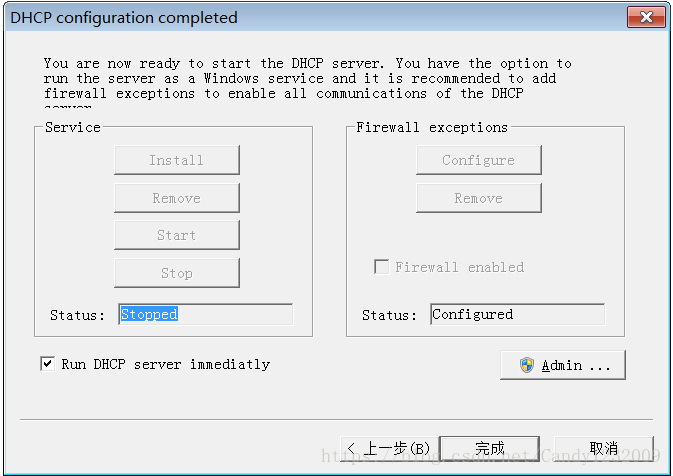Screen dimensions: 673x476
Task: Click the Service status field showing Stopped
Action: pyautogui.click(x=205, y=314)
